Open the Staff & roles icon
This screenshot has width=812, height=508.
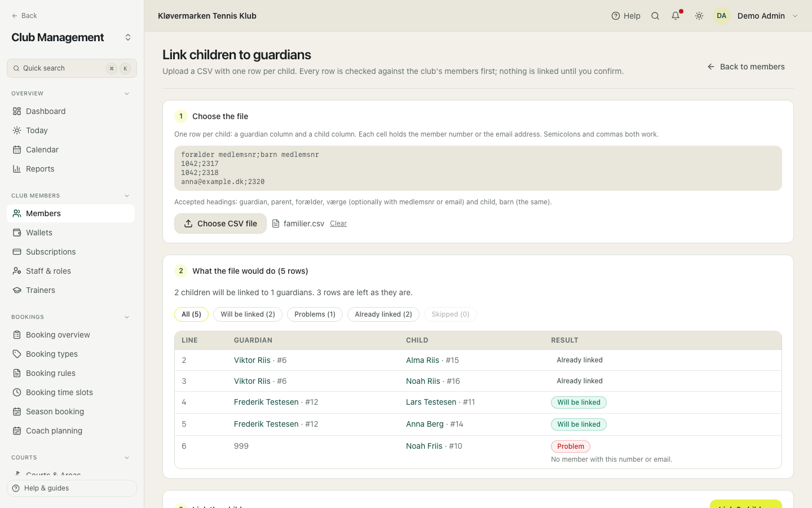(17, 271)
